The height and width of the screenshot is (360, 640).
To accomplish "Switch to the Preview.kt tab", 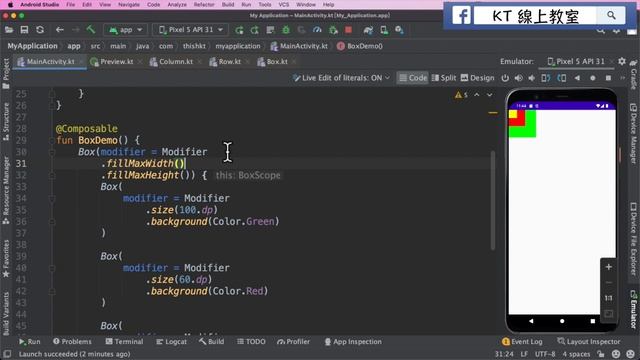I will tap(116, 62).
